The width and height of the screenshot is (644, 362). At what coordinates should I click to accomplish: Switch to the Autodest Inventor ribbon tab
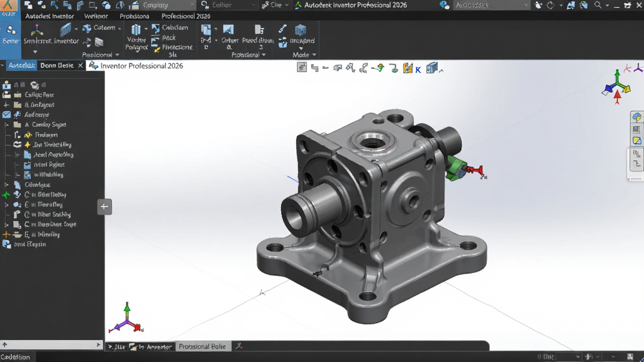click(x=50, y=16)
